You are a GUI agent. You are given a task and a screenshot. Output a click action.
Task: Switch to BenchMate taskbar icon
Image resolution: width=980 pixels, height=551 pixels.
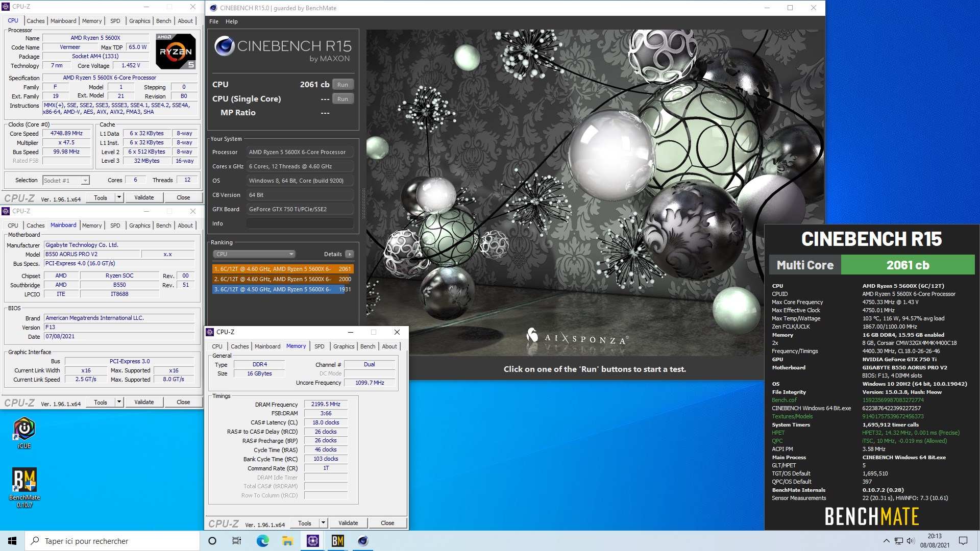pyautogui.click(x=337, y=541)
